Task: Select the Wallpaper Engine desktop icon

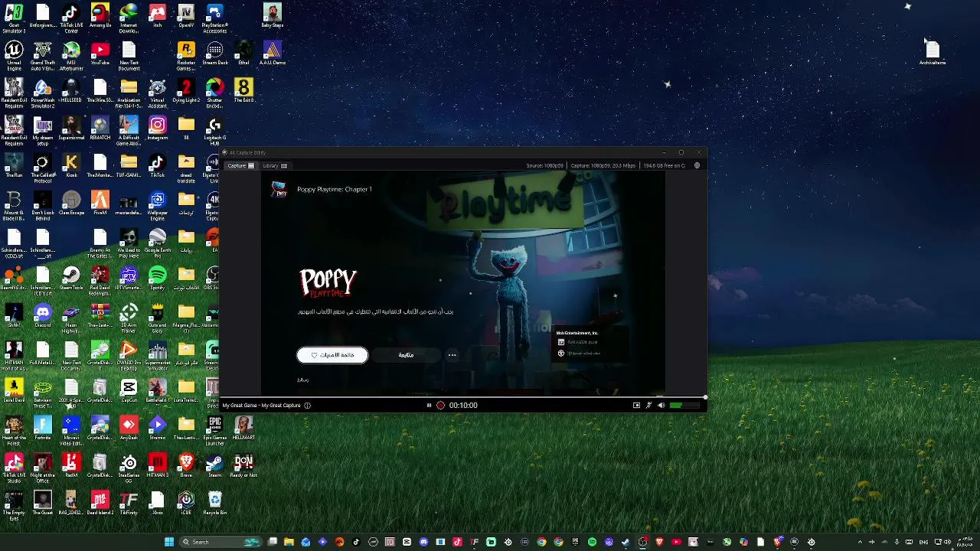Action: [x=157, y=206]
